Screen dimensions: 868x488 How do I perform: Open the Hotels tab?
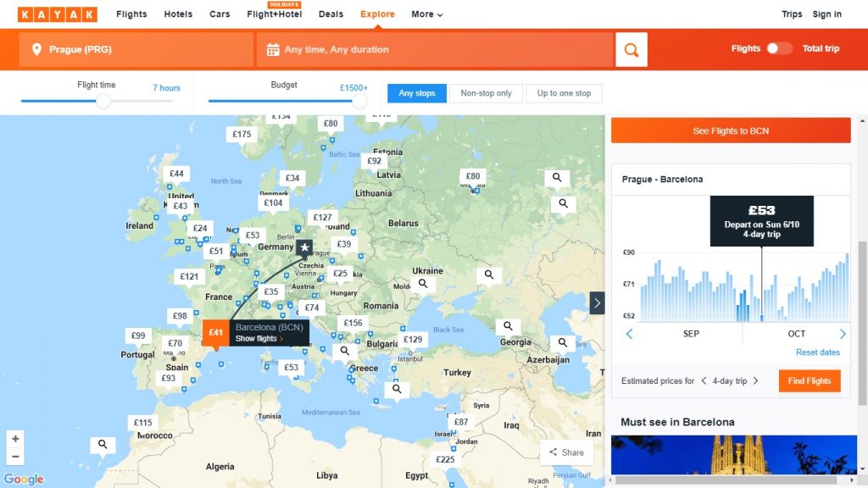178,14
